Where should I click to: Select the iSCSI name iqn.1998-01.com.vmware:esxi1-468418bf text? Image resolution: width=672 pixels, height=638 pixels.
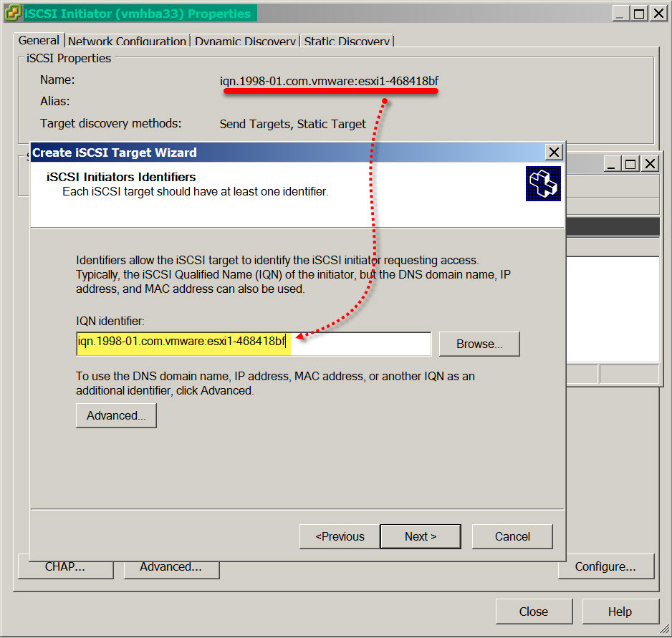(329, 81)
